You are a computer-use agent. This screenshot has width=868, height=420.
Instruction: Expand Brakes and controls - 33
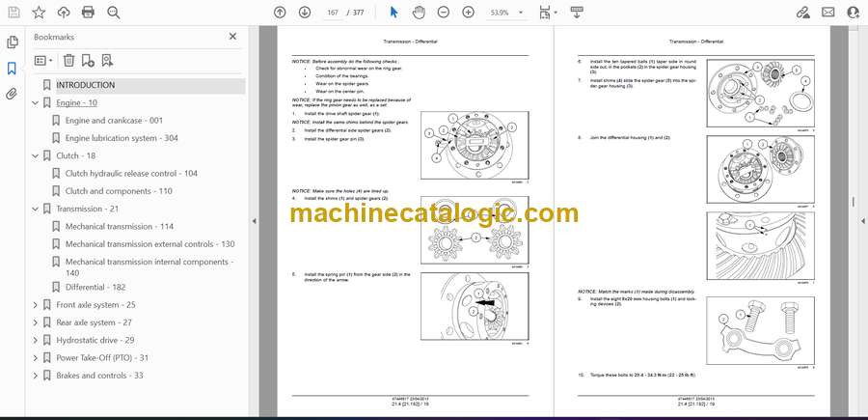tap(36, 376)
